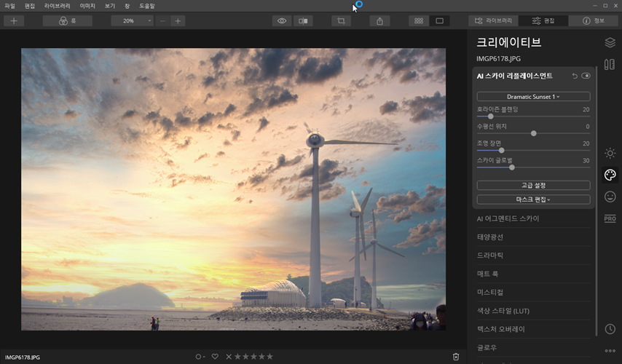Screen dimensions: 622x364
Task: Open the 20% zoom level dropdown
Action: point(132,21)
